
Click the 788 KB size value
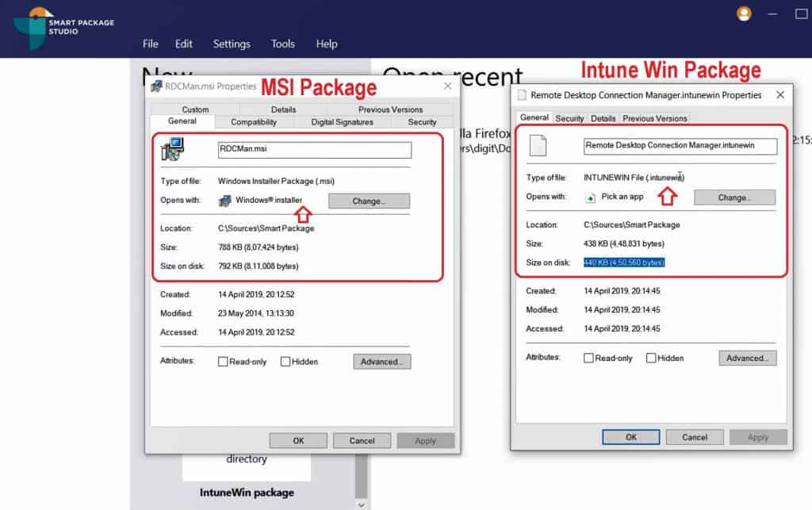click(259, 247)
